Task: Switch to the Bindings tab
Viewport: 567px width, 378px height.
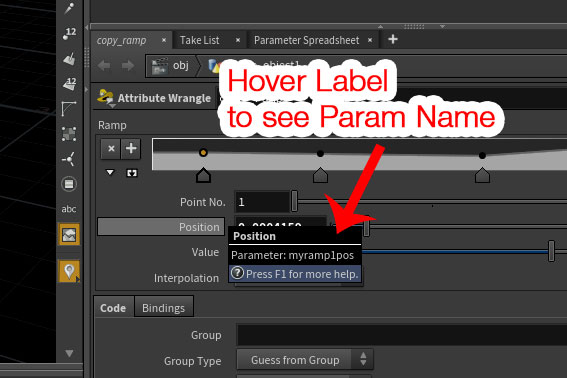Action: [163, 308]
